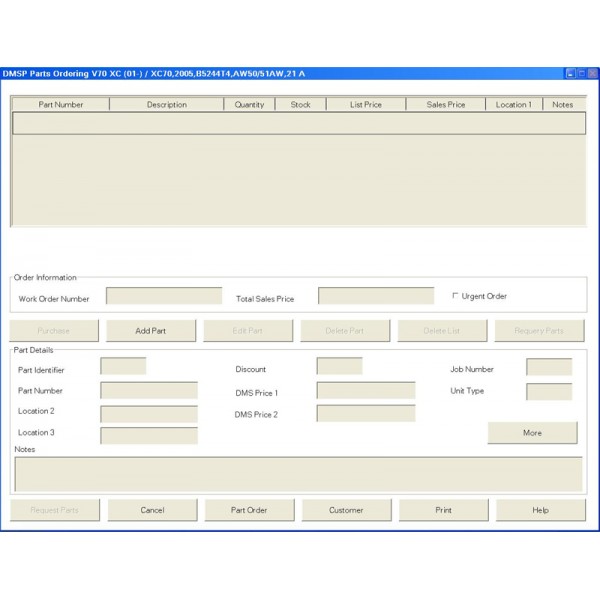The height and width of the screenshot is (600, 600).
Task: Click the Customer button
Action: pyautogui.click(x=346, y=510)
